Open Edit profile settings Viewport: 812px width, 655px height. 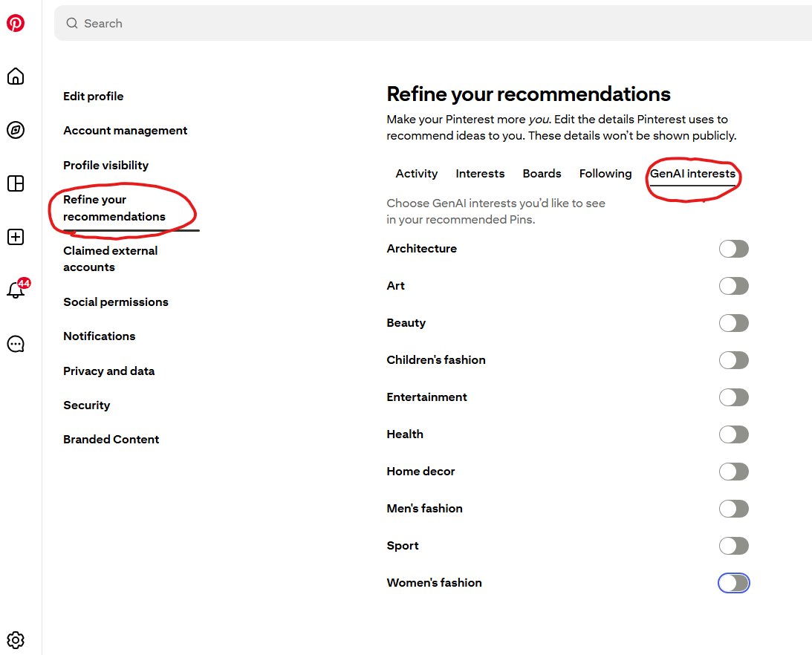[x=93, y=97]
